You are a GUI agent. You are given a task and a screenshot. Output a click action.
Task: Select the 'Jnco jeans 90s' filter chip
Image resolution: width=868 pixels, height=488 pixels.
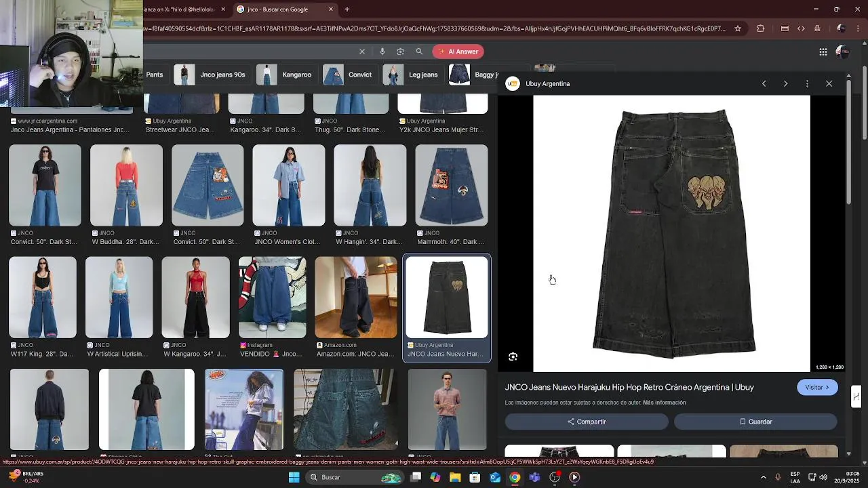tap(212, 75)
